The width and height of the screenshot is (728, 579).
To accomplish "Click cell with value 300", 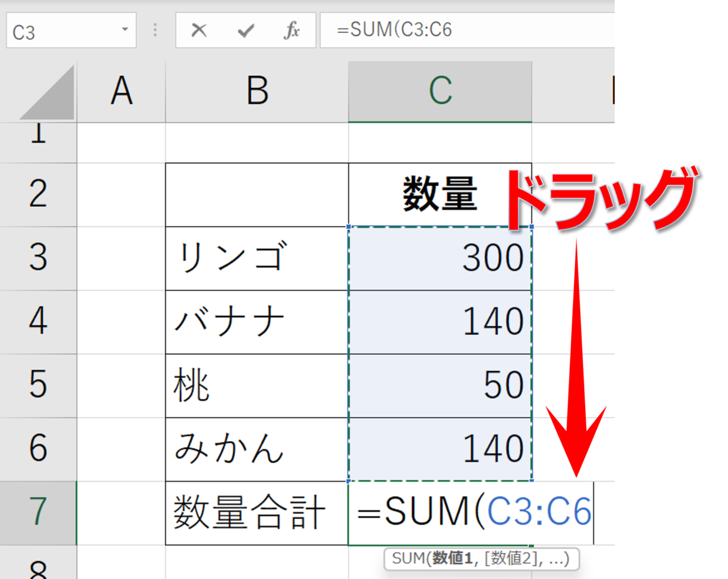I will (x=440, y=258).
